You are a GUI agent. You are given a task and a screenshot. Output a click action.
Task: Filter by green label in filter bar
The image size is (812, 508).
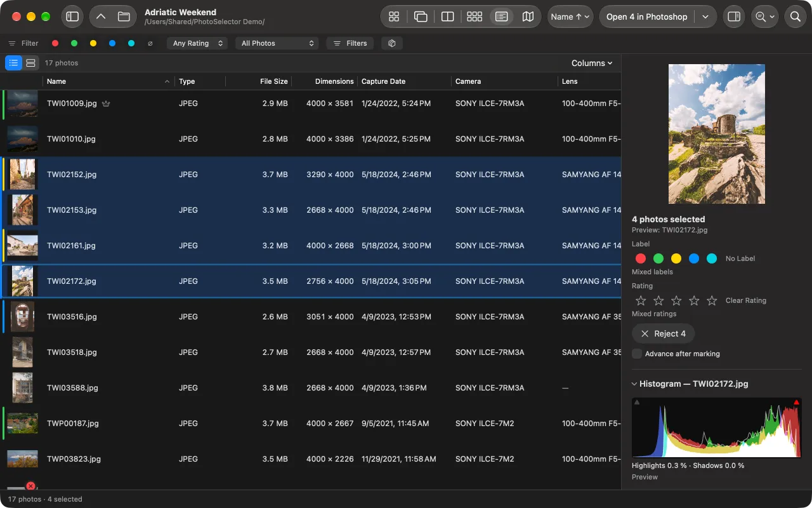[74, 43]
